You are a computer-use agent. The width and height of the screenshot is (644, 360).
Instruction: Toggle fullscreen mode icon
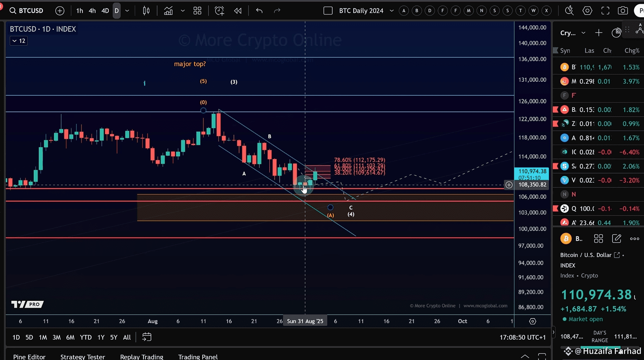(605, 10)
